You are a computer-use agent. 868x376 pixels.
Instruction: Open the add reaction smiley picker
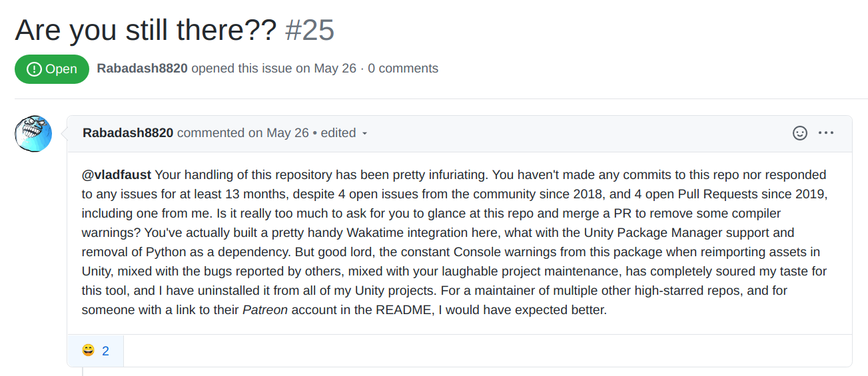tap(799, 133)
